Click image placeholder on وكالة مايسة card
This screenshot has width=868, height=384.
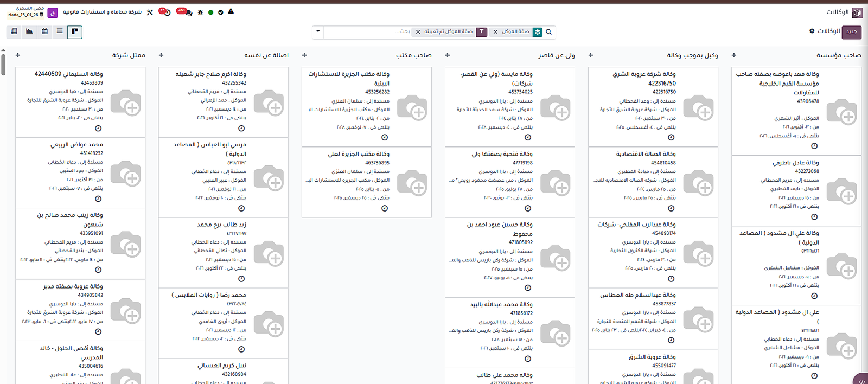click(x=556, y=108)
